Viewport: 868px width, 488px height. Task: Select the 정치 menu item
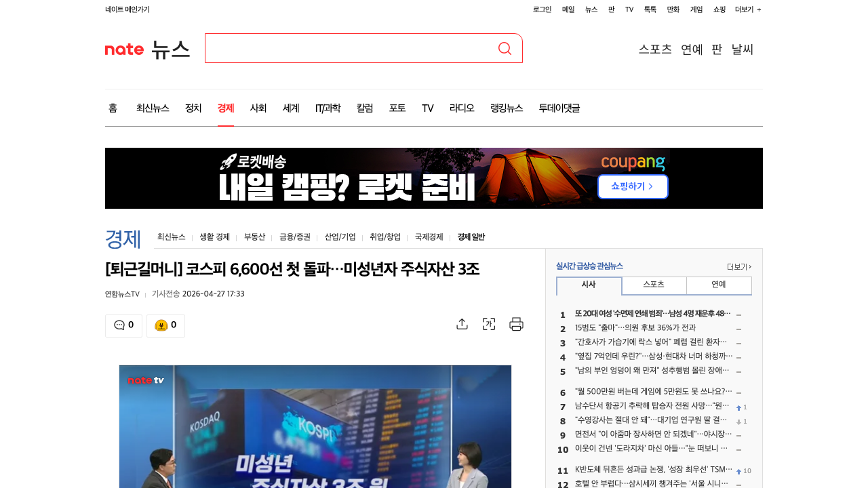(193, 108)
